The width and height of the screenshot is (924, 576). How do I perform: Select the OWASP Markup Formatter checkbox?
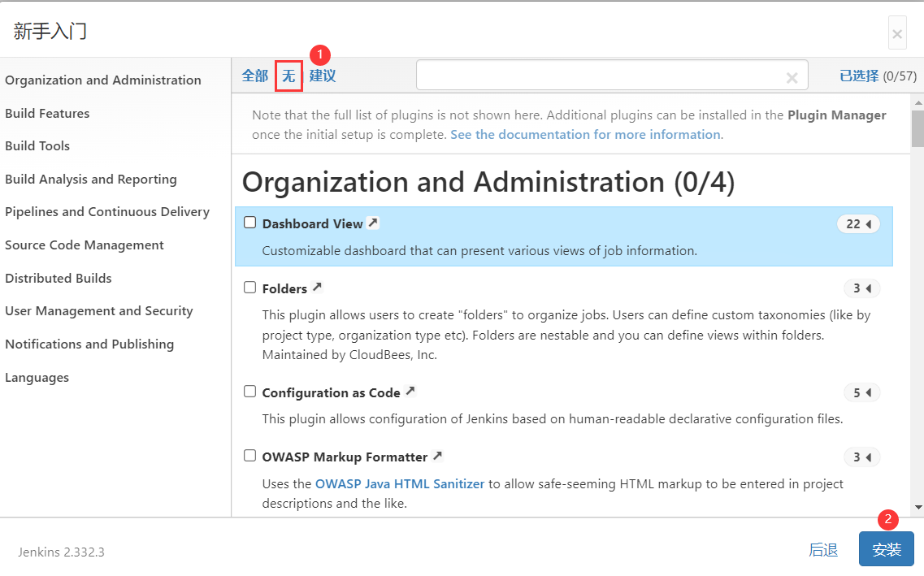tap(250, 456)
